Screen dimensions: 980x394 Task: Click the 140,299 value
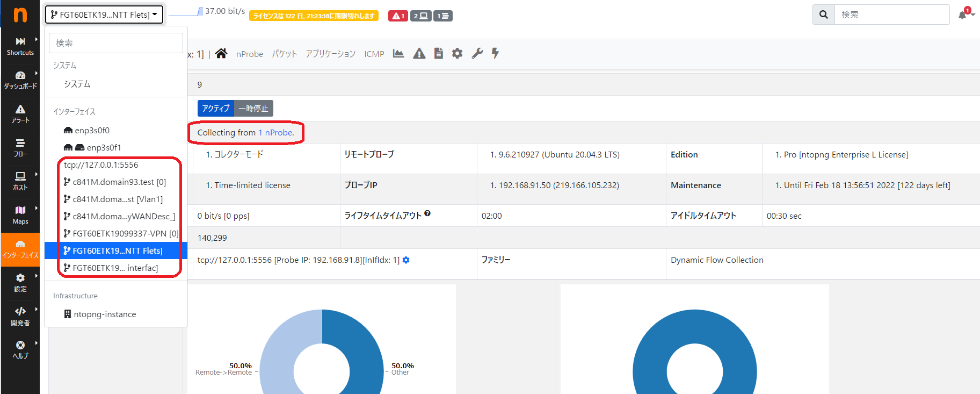tap(212, 238)
